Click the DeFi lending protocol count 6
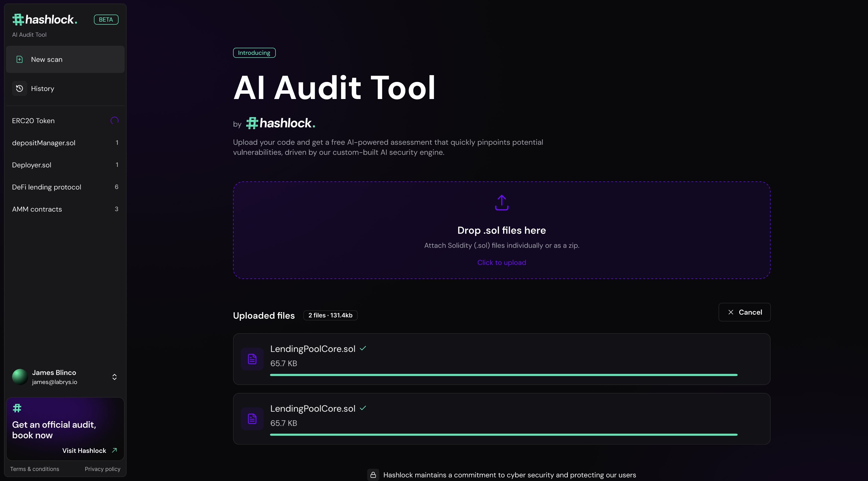The height and width of the screenshot is (481, 868). (117, 187)
